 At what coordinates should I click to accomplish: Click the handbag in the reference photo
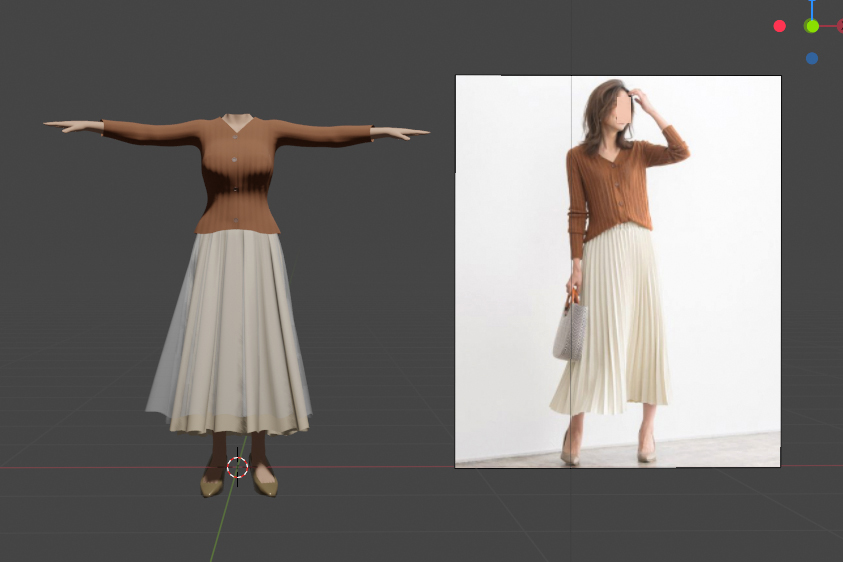[570, 330]
